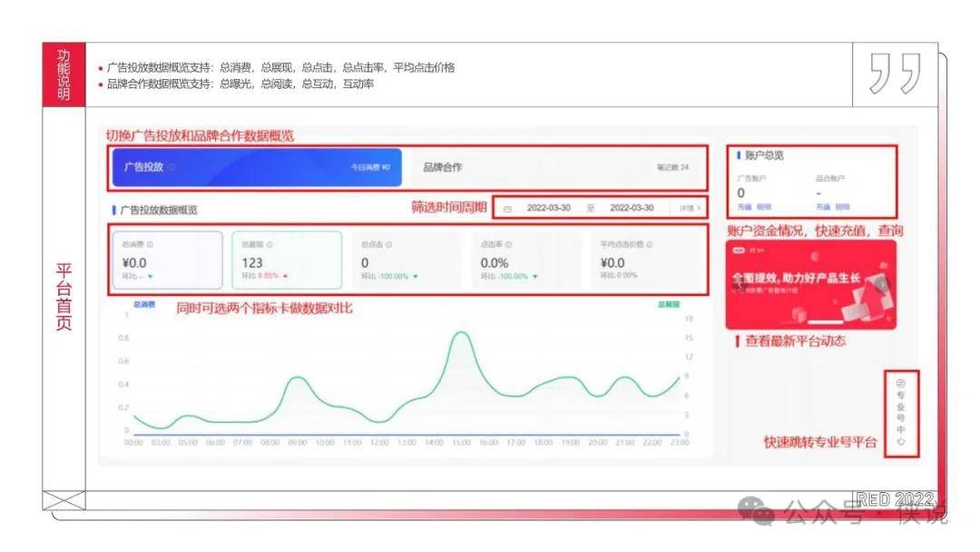Viewport: 980px width, 552px height.
Task: Click the info icon next to 总消费
Action: 150,244
